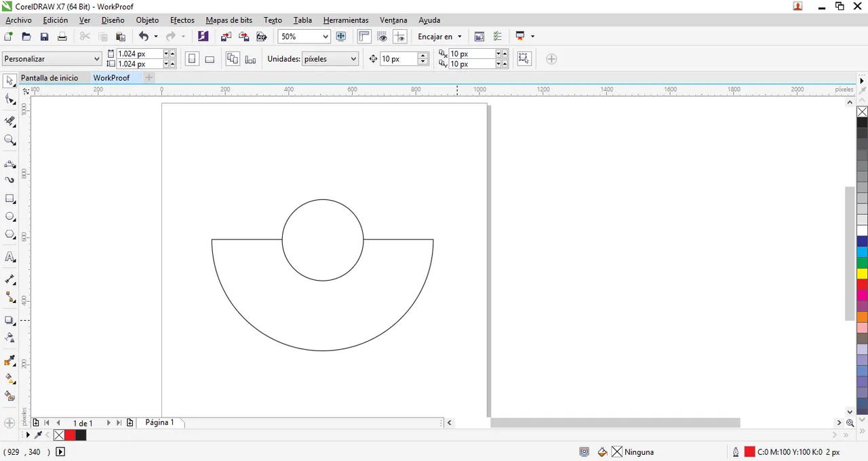Image resolution: width=868 pixels, height=461 pixels.
Task: Pick the magenta color swatch
Action: coord(862,296)
